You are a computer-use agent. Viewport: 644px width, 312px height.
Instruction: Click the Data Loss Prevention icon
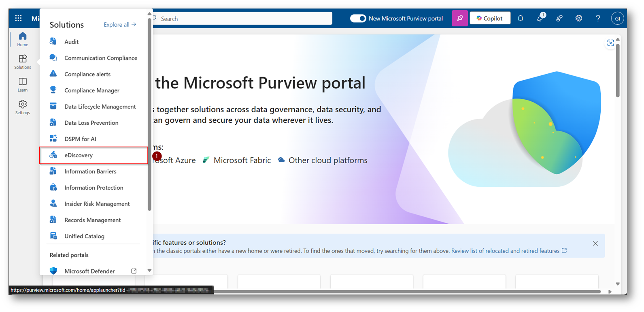[53, 122]
